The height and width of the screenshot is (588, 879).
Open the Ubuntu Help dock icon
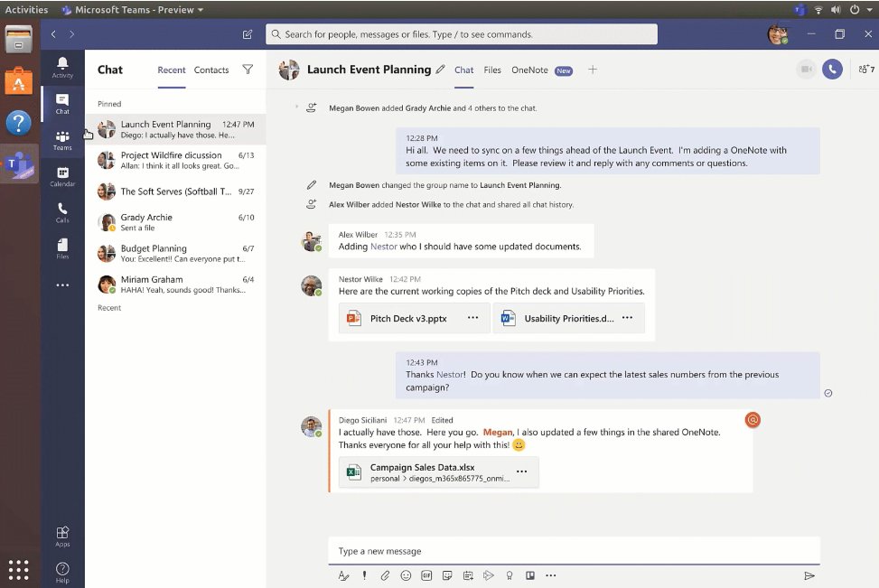(x=18, y=123)
